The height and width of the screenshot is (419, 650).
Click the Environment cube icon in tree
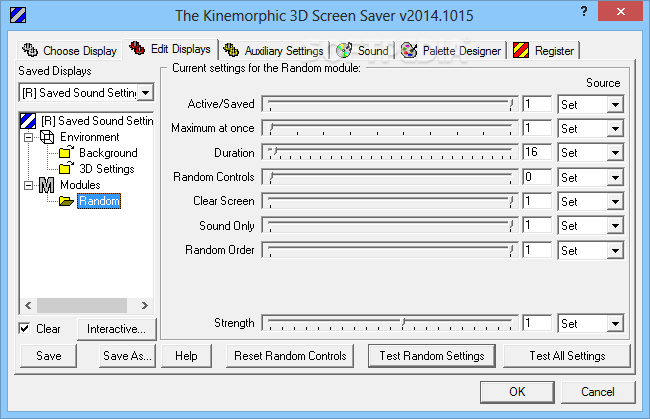(47, 137)
